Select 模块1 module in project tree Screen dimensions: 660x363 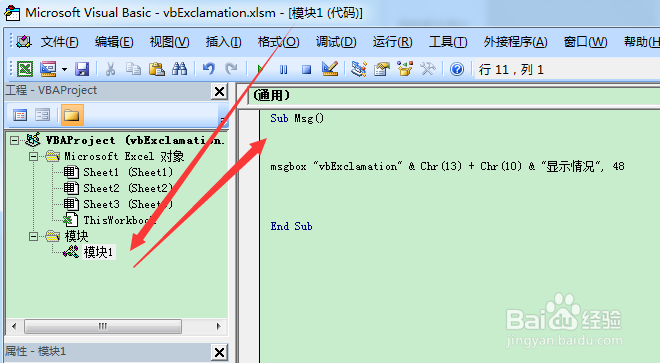[x=98, y=252]
